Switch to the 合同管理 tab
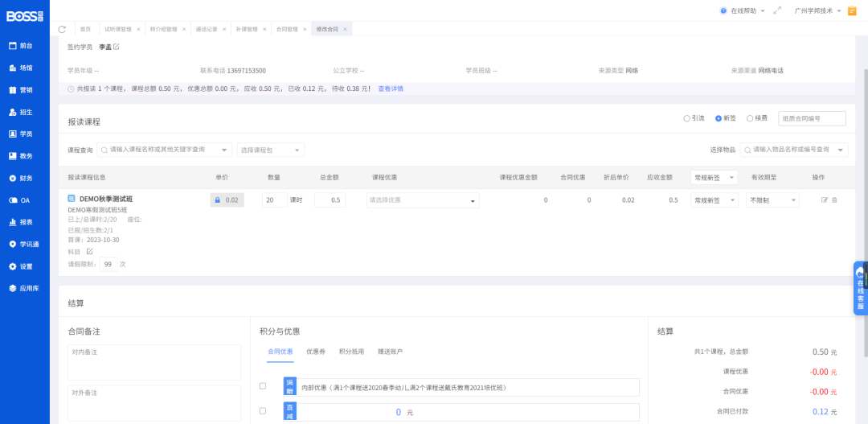The image size is (868, 424). 287,29
